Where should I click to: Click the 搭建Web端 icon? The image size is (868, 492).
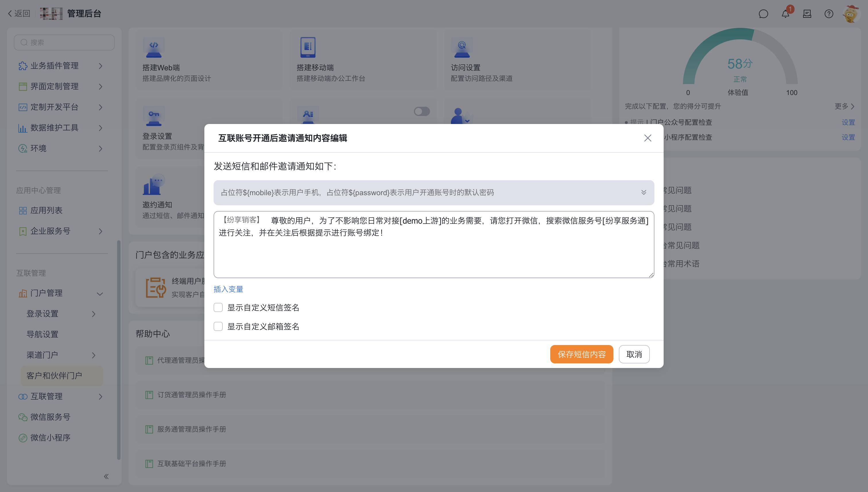point(154,47)
